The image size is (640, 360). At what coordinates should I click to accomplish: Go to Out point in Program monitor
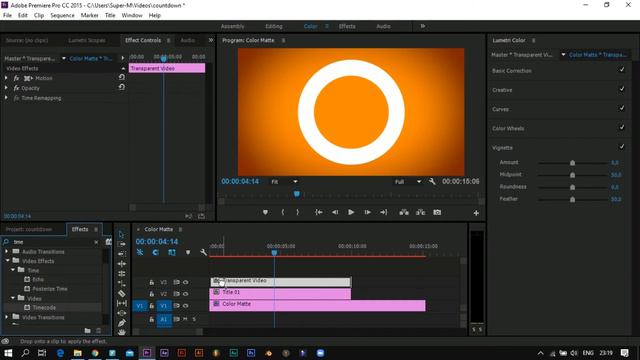pyautogui.click(x=384, y=212)
